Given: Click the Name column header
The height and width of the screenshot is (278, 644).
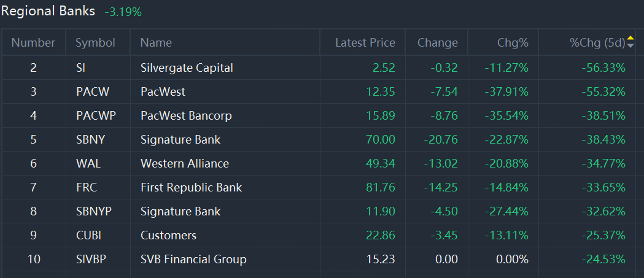Looking at the screenshot, I should point(156,42).
